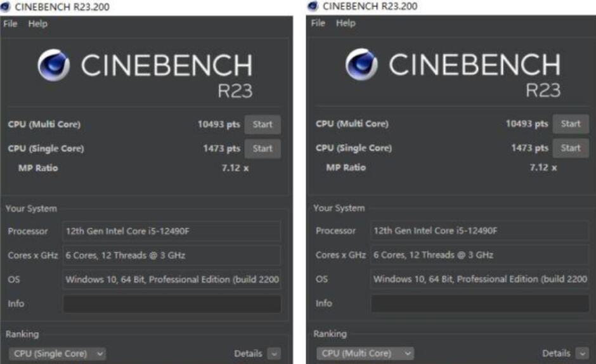Click Cinebench app icon in left window title bar

(5, 7)
